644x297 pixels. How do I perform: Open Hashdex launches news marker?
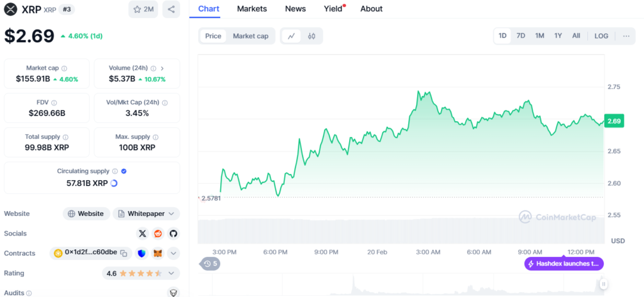coord(564,264)
